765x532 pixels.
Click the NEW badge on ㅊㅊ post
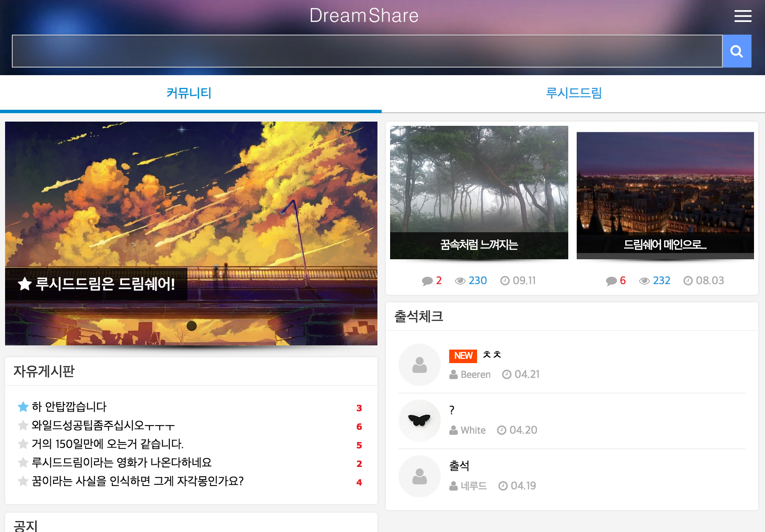tap(463, 356)
